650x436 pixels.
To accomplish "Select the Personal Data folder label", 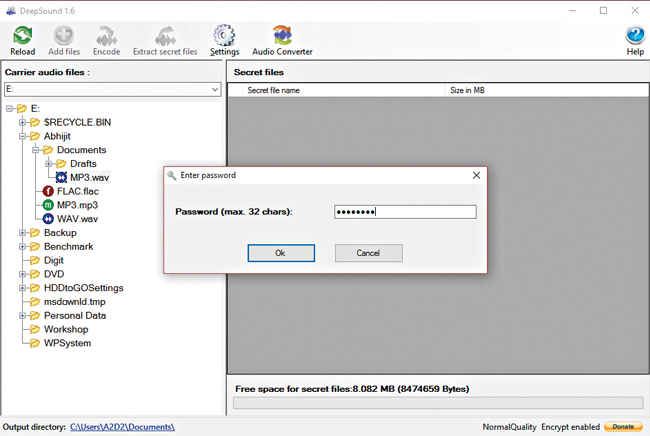I will pos(75,315).
